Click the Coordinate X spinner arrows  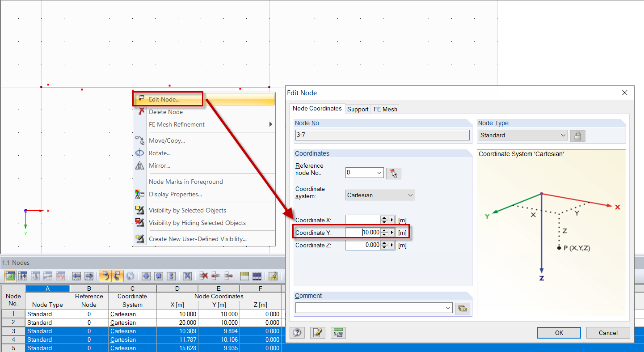(384, 220)
